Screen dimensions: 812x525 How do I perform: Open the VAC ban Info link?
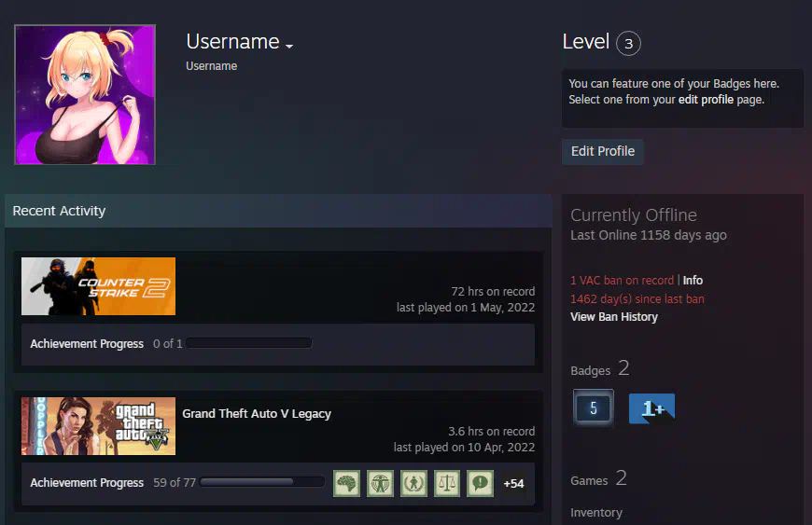[693, 281]
